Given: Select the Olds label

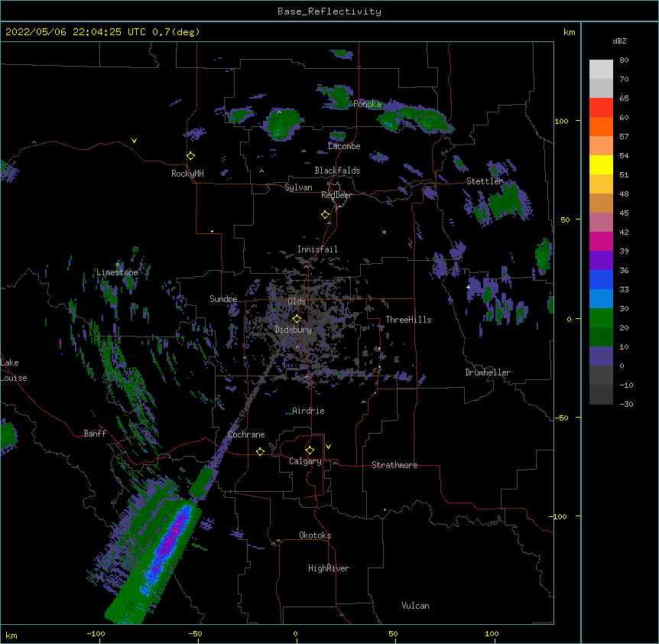Looking at the screenshot, I should click(297, 301).
